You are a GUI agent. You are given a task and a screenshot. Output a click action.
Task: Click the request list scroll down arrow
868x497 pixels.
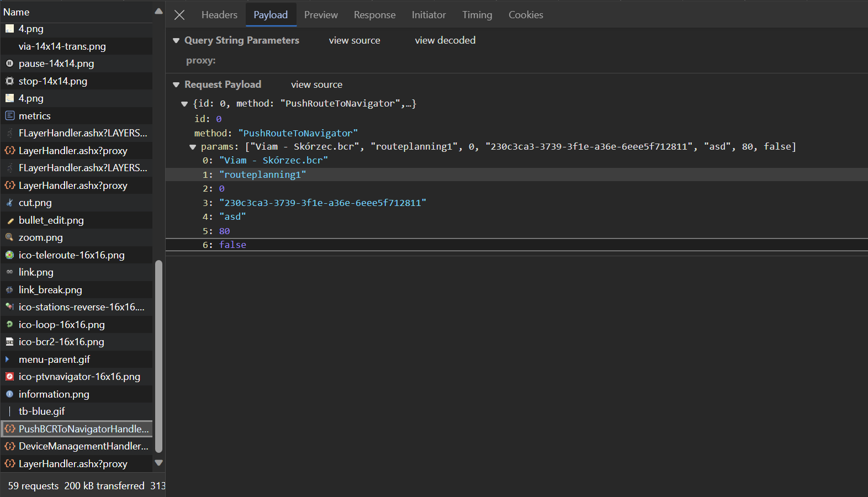tap(159, 463)
